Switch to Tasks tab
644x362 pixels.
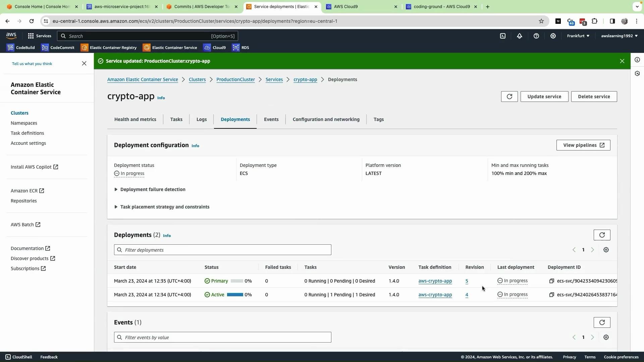(x=176, y=119)
